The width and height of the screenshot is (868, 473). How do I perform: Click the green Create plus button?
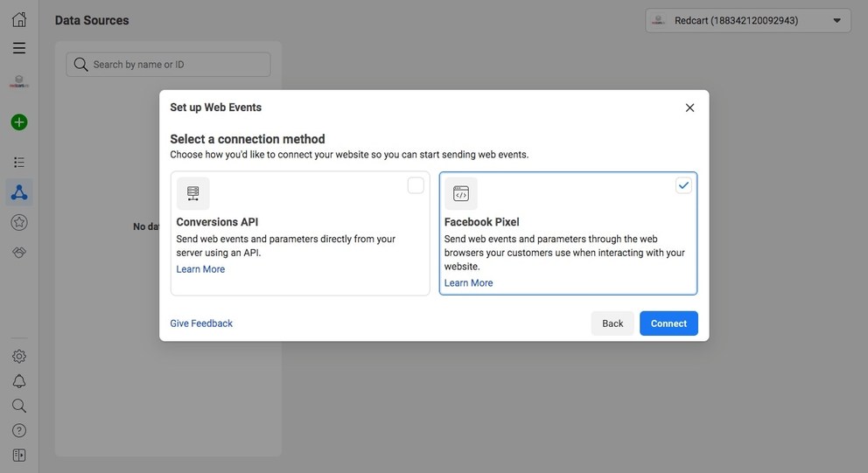coord(19,122)
